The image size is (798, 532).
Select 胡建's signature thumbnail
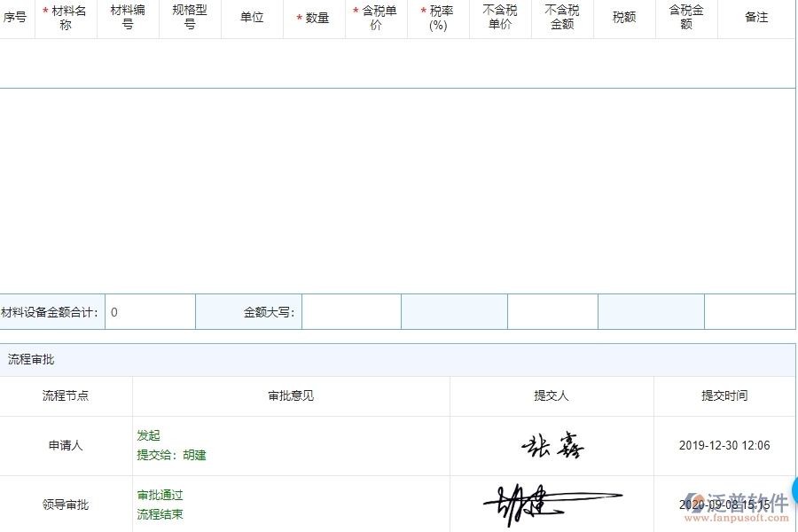pos(532,503)
